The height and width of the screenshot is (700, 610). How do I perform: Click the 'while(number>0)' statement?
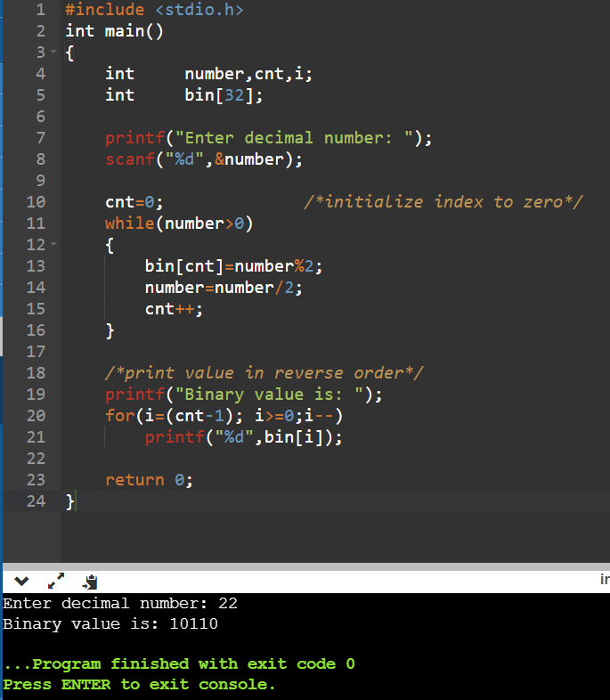coord(179,224)
